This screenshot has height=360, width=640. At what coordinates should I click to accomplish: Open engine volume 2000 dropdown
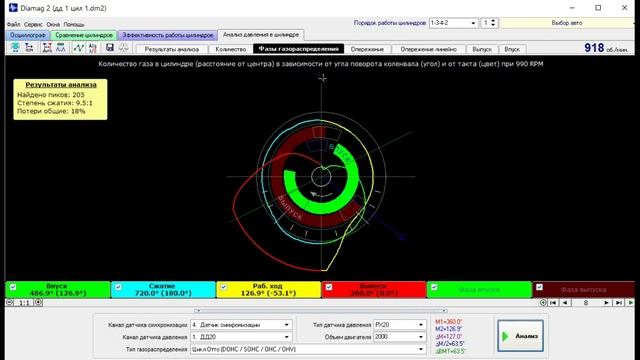point(400,337)
